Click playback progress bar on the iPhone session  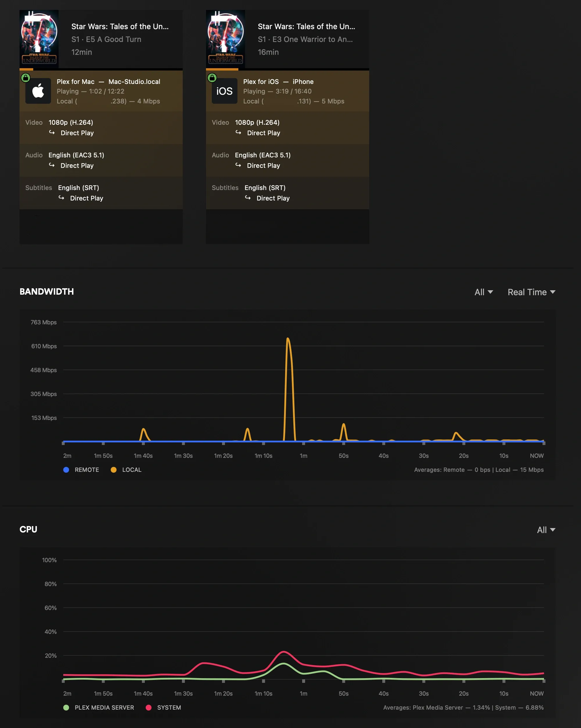[x=287, y=69]
